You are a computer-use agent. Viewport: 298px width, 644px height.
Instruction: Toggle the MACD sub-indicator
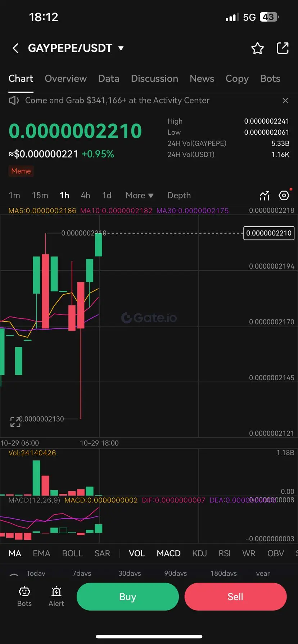[x=168, y=553]
